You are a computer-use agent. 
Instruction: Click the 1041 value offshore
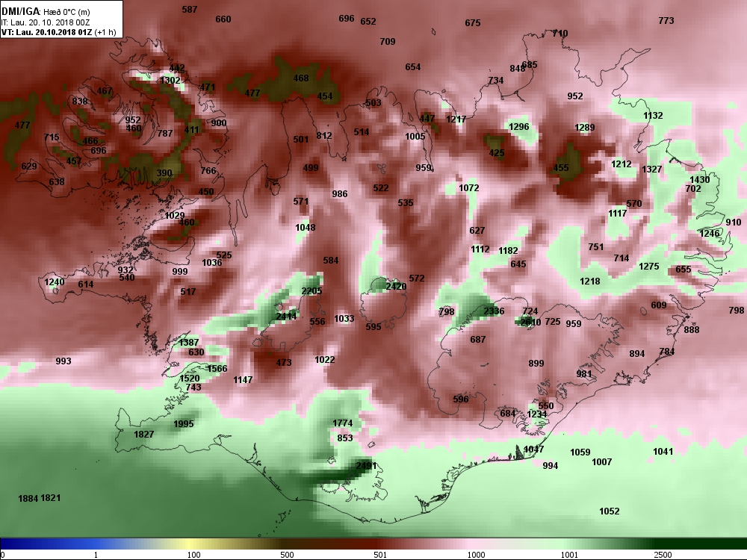coord(663,452)
